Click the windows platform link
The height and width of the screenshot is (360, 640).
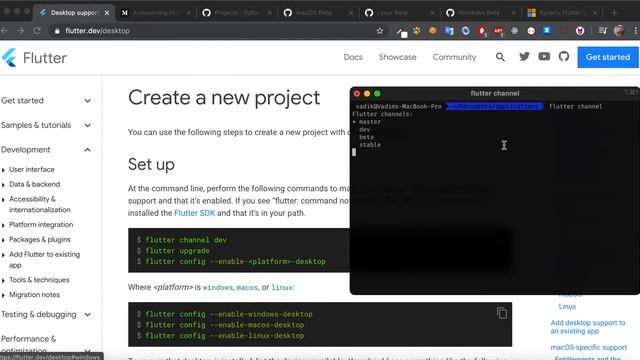coord(218,287)
